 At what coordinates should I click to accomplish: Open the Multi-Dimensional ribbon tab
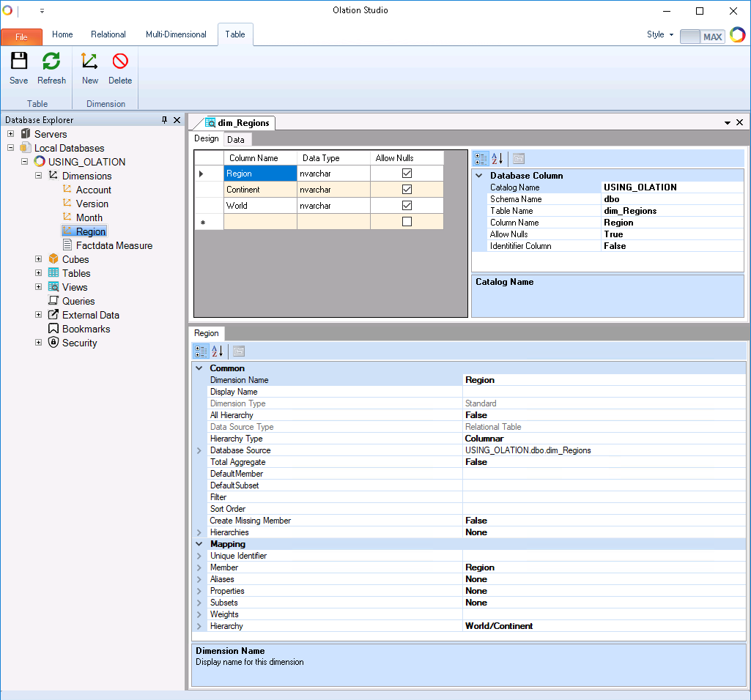tap(176, 34)
